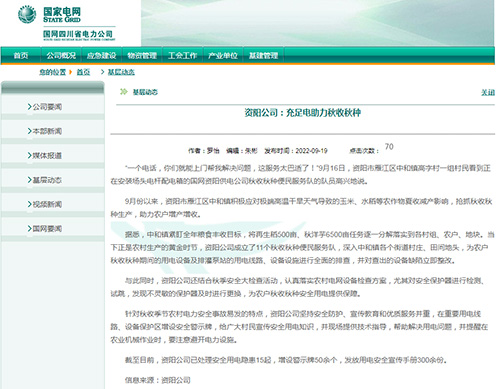Click the article title 资阳公司：充足电助力秋收秋种
The height and width of the screenshot is (389, 500).
point(303,113)
